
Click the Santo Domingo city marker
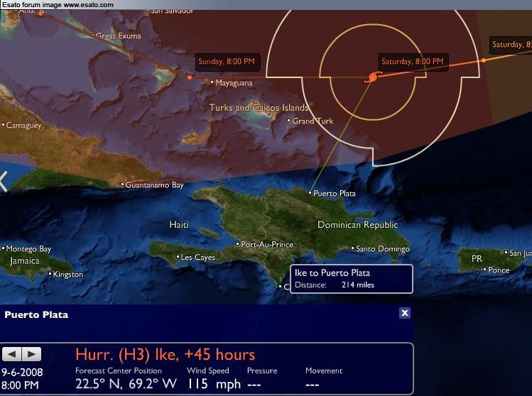tap(353, 248)
